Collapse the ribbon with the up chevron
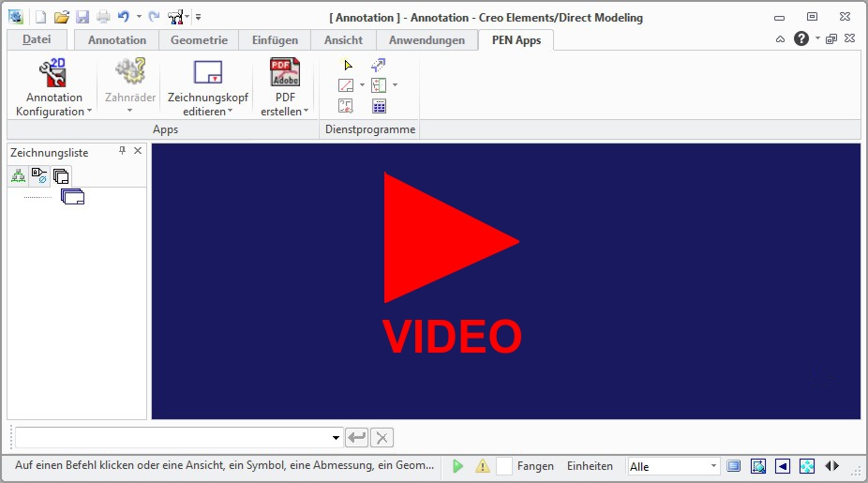 (x=781, y=39)
